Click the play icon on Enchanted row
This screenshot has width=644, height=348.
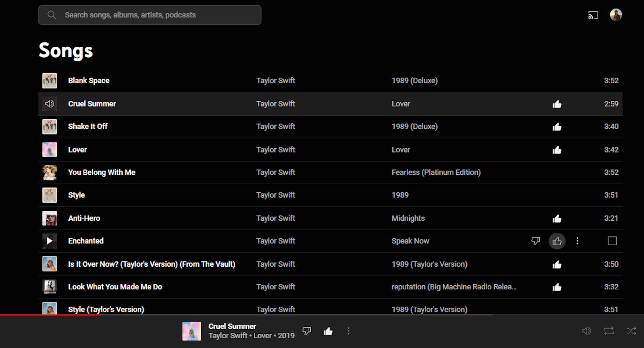(x=49, y=241)
